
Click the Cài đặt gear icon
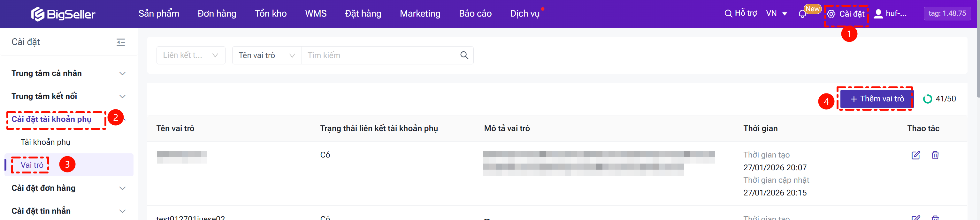tap(831, 14)
